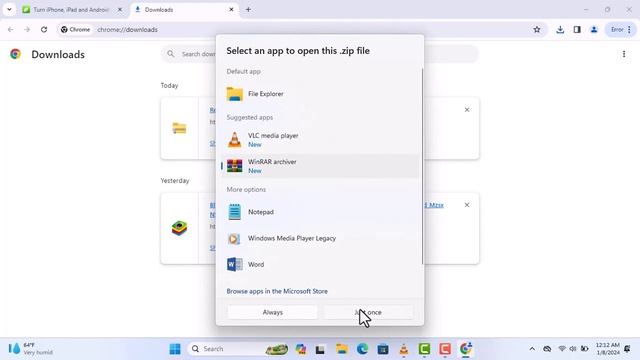Switch to the Turn iPhone, iPad and Android tab

[x=71, y=9]
